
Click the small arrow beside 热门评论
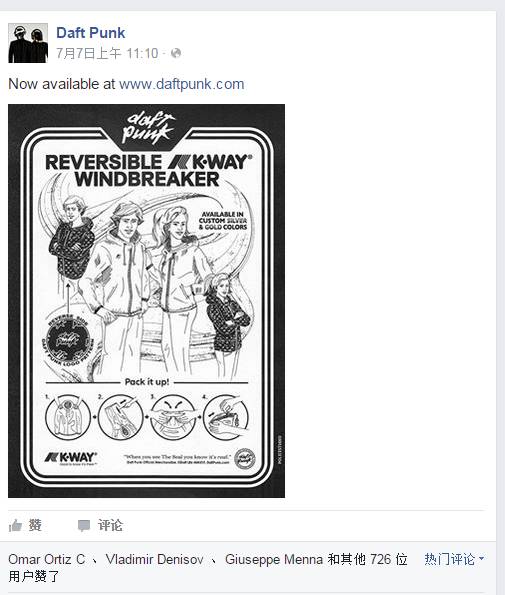point(481,559)
